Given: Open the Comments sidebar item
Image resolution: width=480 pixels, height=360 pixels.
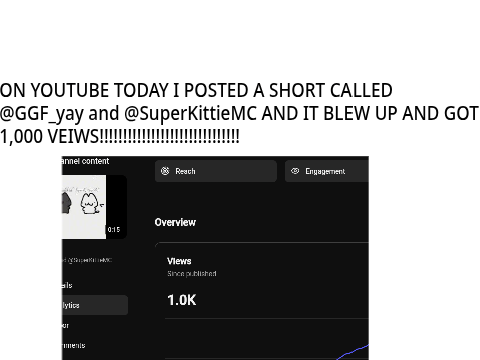Looking at the screenshot, I should 73,345.
